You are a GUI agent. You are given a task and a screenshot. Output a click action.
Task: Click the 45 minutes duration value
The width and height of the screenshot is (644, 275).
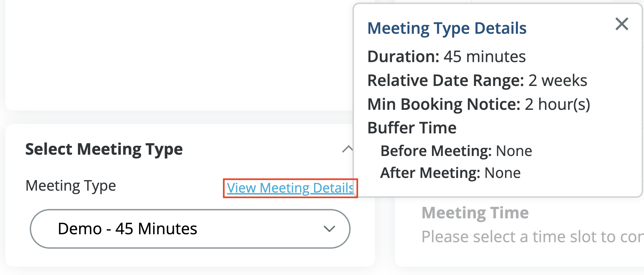pos(484,57)
